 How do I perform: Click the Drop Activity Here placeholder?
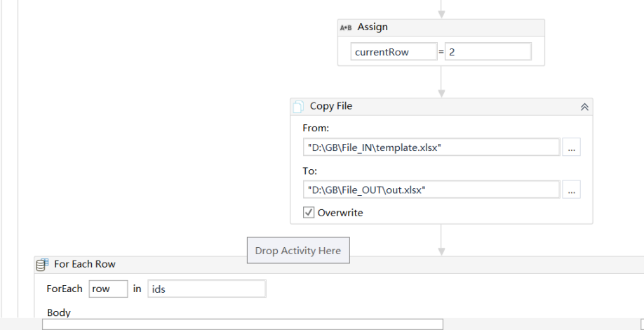point(298,250)
